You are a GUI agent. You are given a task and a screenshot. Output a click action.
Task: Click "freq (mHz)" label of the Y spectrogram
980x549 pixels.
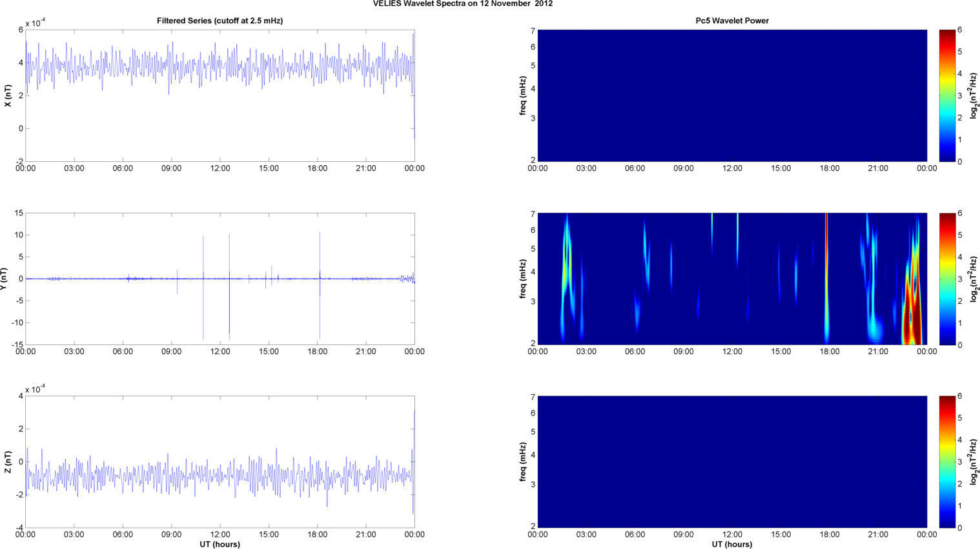[x=523, y=279]
